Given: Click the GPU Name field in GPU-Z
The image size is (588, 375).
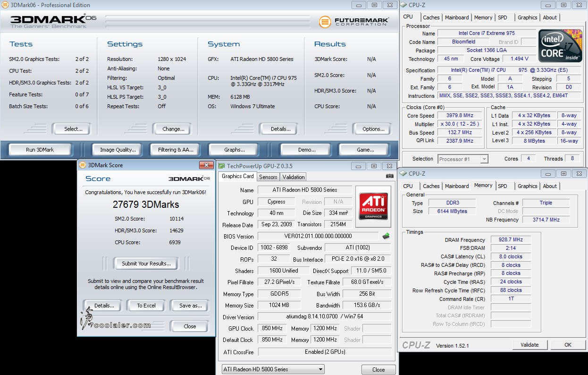Looking at the screenshot, I should (x=305, y=190).
